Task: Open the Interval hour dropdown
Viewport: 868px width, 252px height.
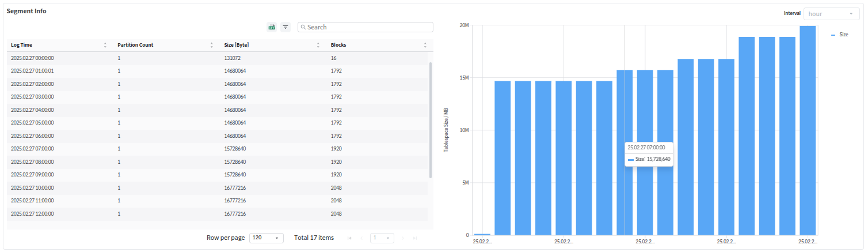Action: (x=831, y=14)
